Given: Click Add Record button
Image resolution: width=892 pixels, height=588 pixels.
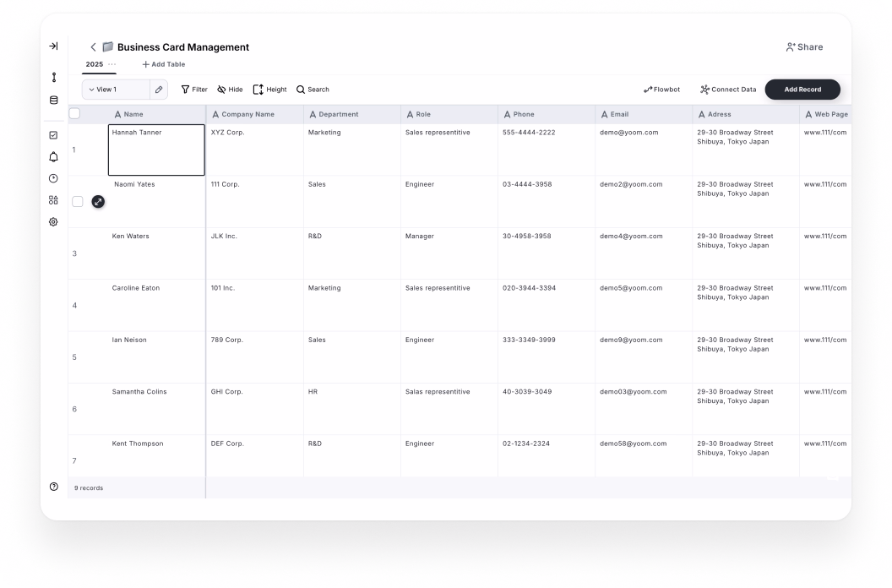Looking at the screenshot, I should pyautogui.click(x=802, y=90).
